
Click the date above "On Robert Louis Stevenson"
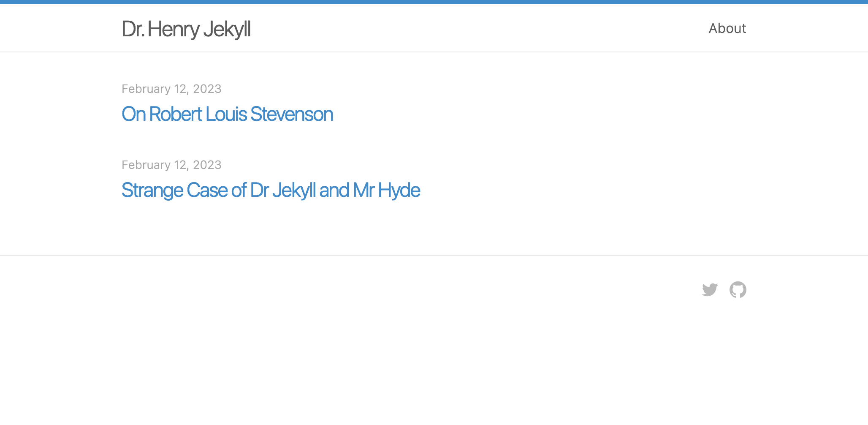point(171,89)
